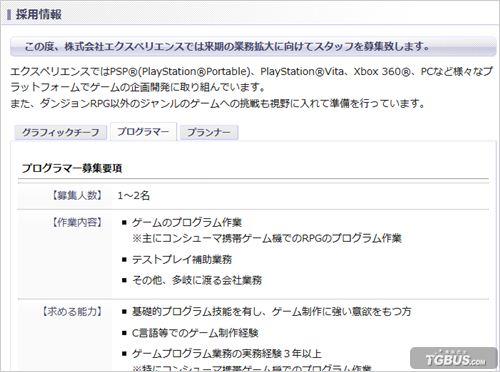Screen dimensions: 500x372
Task: Click the 採用情報 page heading
Action: (39, 14)
